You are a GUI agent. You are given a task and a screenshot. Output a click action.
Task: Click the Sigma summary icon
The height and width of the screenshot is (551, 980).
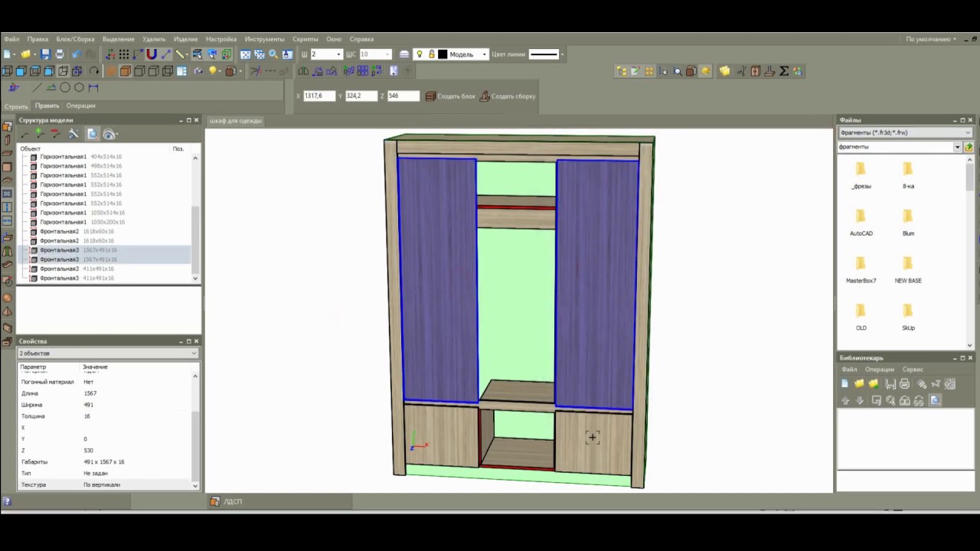click(783, 71)
